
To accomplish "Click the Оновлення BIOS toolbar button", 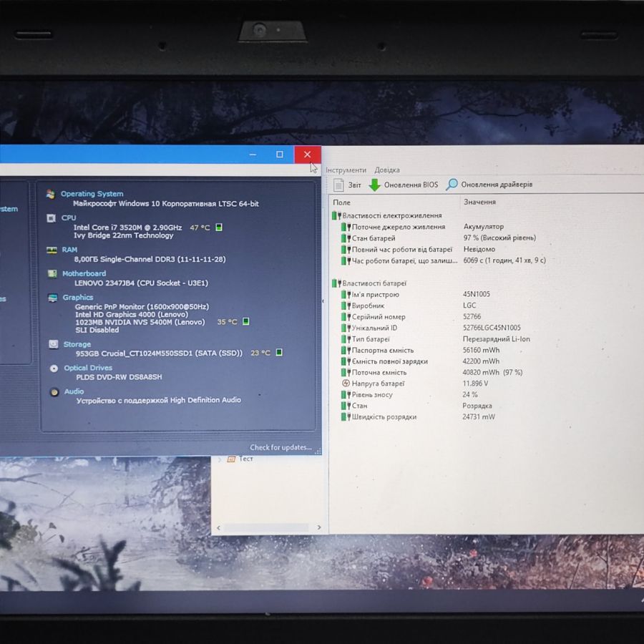I will pyautogui.click(x=404, y=185).
